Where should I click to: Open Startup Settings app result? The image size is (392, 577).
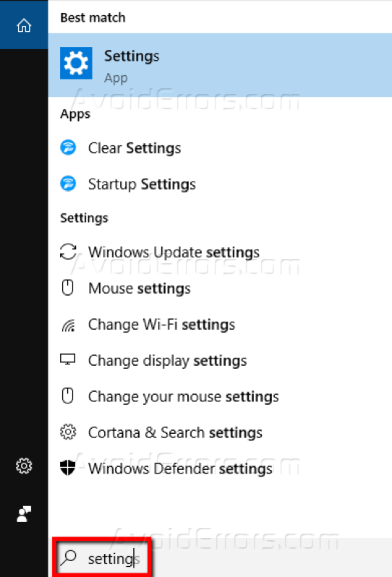tap(220, 184)
